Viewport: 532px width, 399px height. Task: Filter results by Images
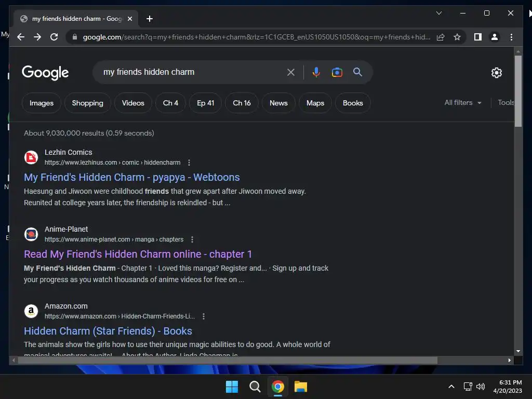coord(42,103)
